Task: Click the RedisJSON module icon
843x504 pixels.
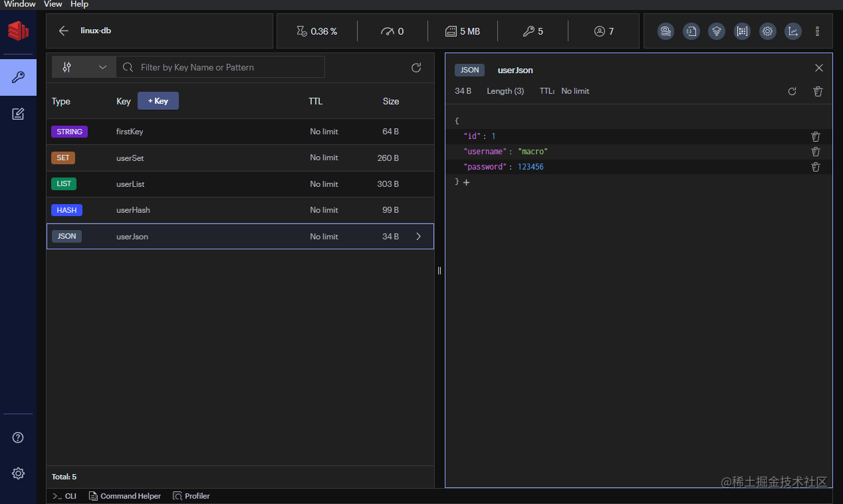Action: coord(691,31)
